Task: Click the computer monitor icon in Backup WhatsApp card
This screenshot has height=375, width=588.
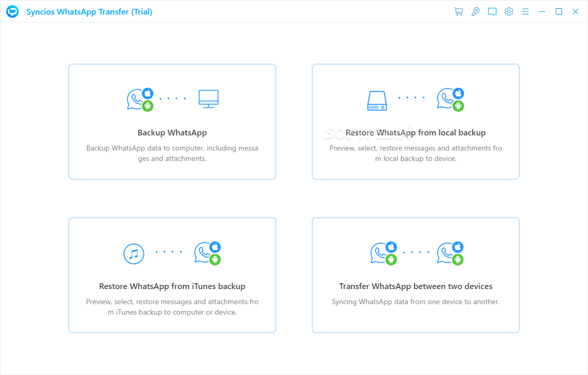Action: [209, 99]
